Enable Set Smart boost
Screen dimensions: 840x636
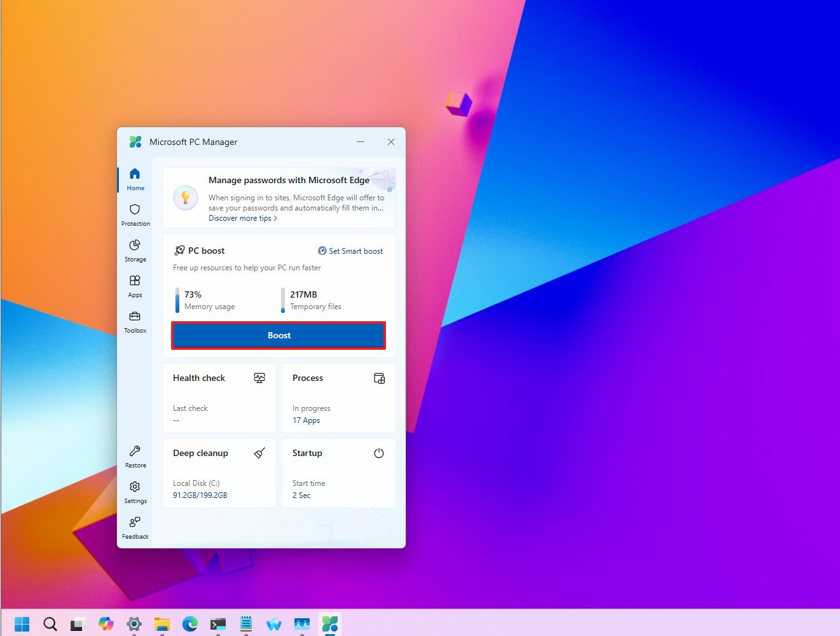(x=350, y=251)
